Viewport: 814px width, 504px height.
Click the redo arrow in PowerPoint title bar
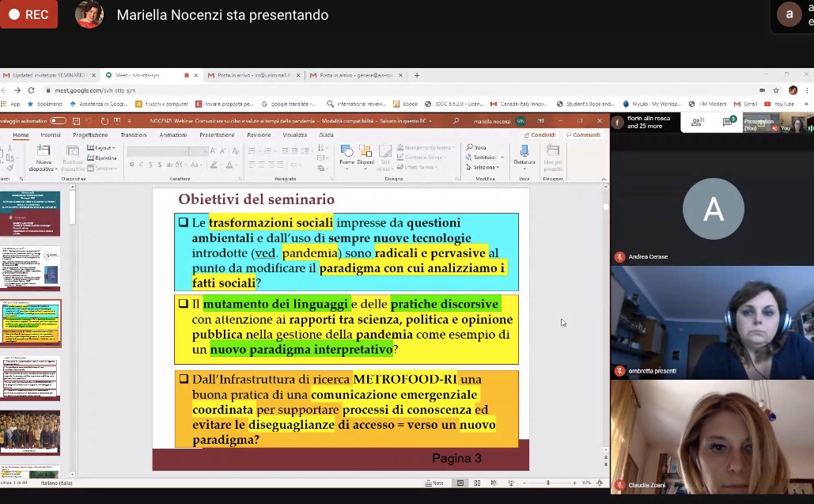104,121
